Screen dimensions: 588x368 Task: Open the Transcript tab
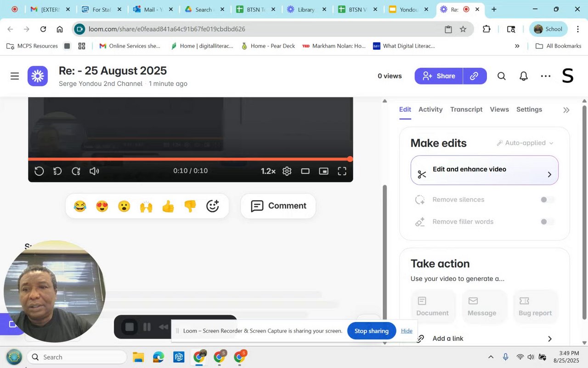[466, 109]
